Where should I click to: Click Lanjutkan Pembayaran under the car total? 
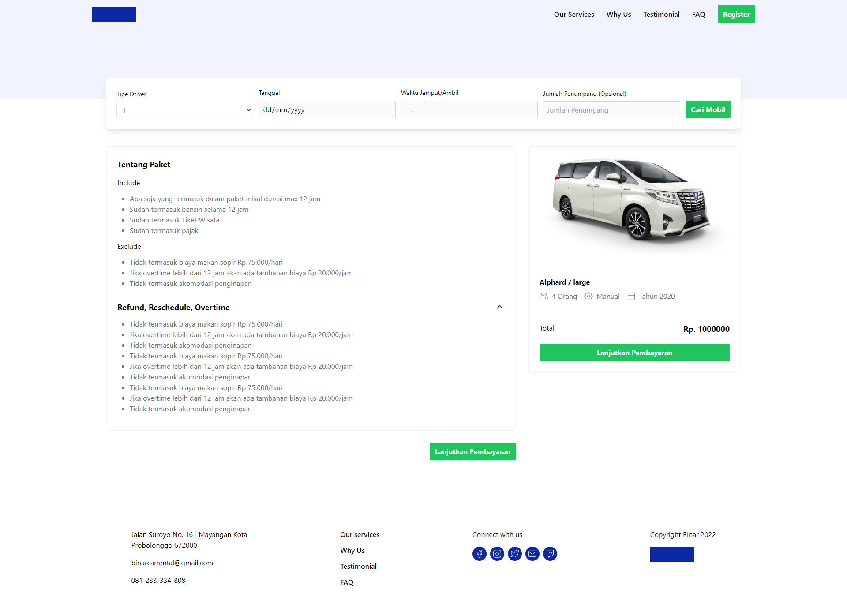coord(634,353)
